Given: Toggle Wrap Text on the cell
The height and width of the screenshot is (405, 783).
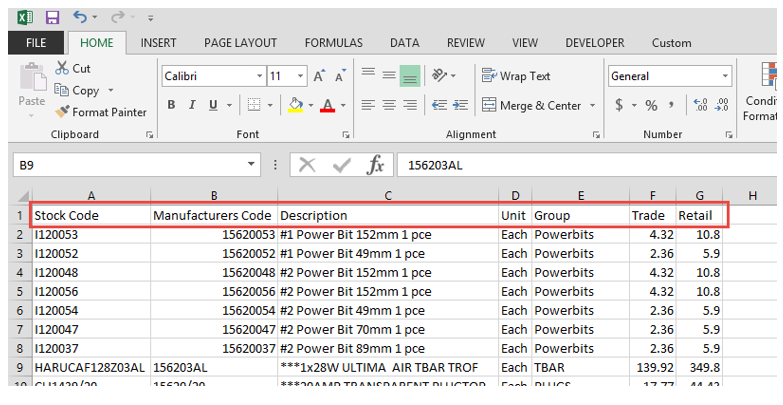Looking at the screenshot, I should point(516,76).
